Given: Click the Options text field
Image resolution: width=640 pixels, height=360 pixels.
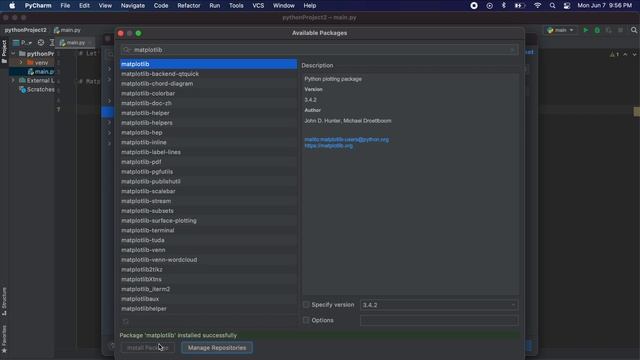Looking at the screenshot, I should pyautogui.click(x=439, y=320).
